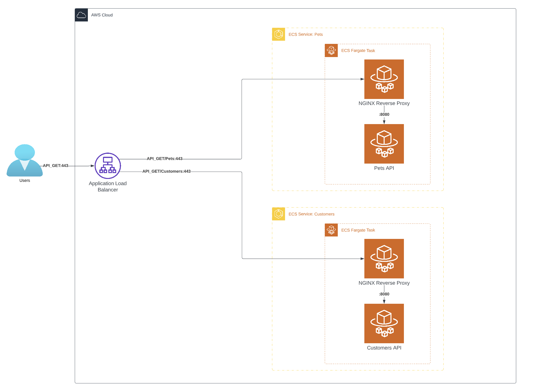Select the Application Load Balancer icon

(108, 166)
